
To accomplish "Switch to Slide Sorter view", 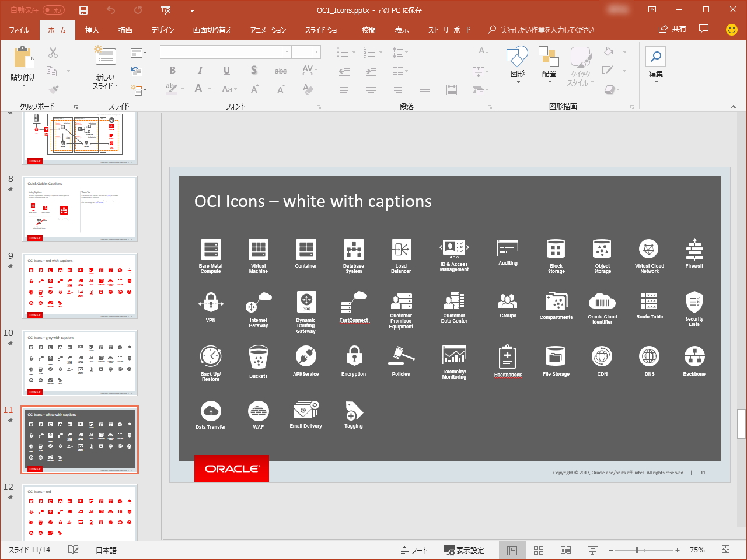I will tap(539, 550).
